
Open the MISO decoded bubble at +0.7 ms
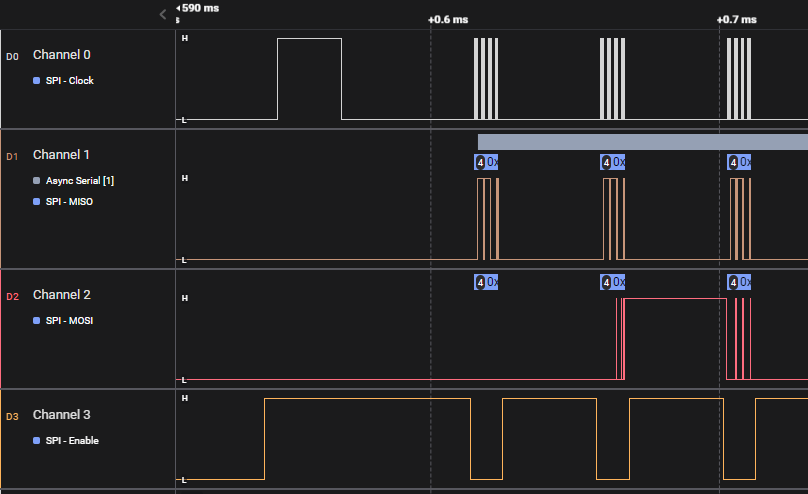(738, 162)
